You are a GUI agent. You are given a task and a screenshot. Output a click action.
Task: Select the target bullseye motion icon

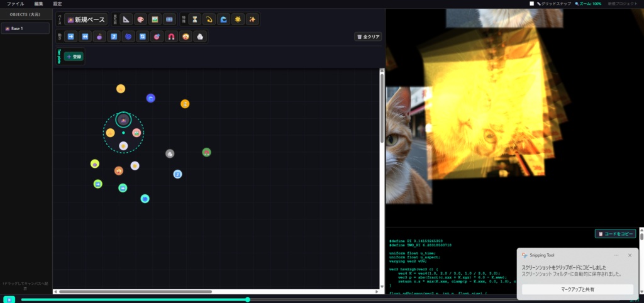click(x=157, y=36)
